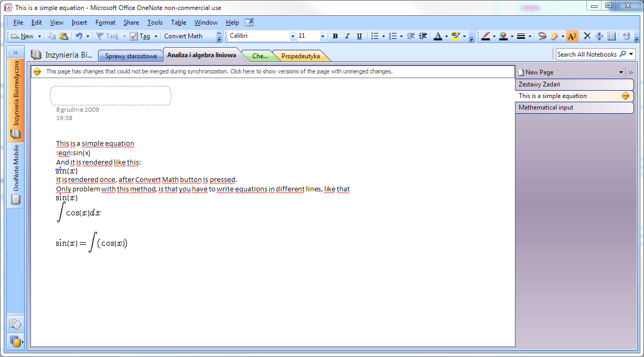Open the Tools menu
Viewport: 644px width, 357px height.
(x=155, y=23)
